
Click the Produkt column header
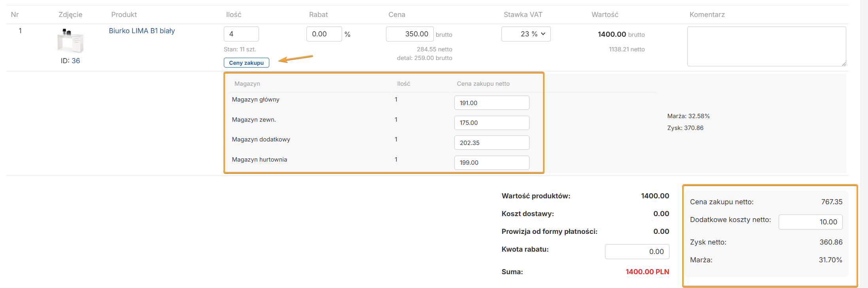coord(124,15)
